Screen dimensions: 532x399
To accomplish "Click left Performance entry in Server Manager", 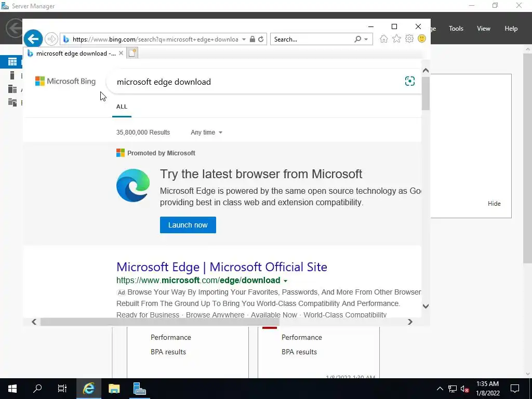I will click(x=170, y=337).
